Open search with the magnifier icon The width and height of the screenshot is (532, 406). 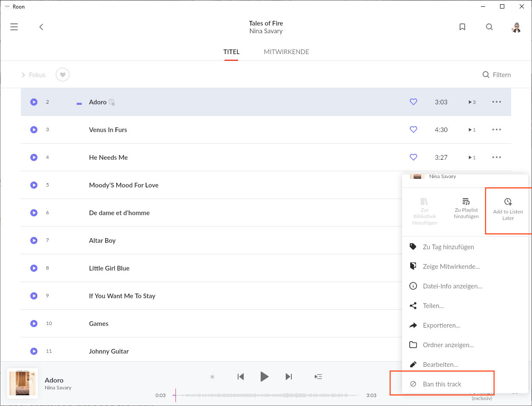[x=489, y=27]
